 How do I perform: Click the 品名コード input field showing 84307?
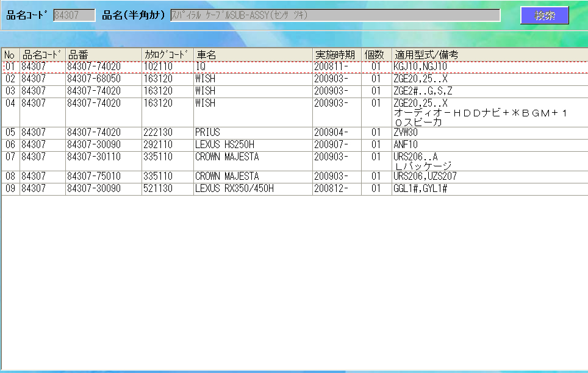click(74, 15)
